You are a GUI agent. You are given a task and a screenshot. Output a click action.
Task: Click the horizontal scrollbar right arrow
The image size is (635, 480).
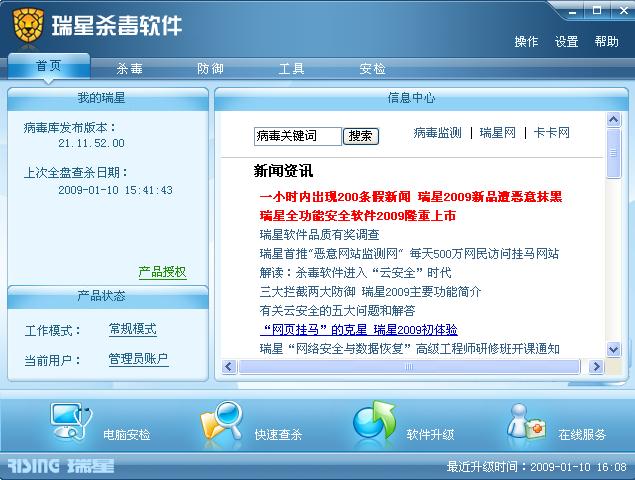(596, 367)
